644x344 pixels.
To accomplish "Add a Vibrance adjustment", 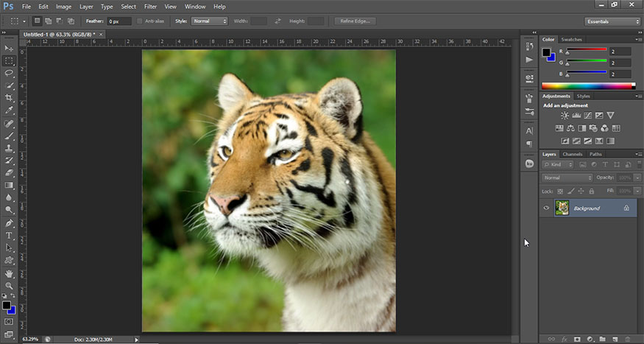I will coord(610,116).
